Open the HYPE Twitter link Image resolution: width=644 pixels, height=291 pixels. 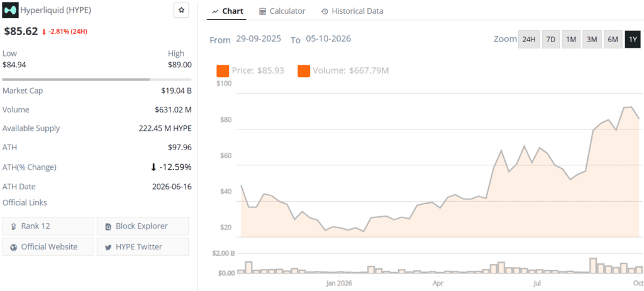click(x=143, y=246)
